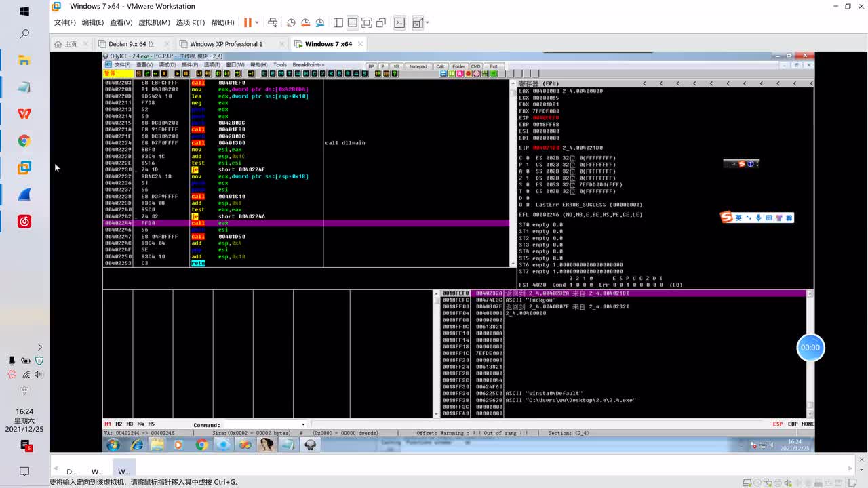The height and width of the screenshot is (488, 868).
Task: Enter VMware full screen mode icon
Action: [367, 22]
